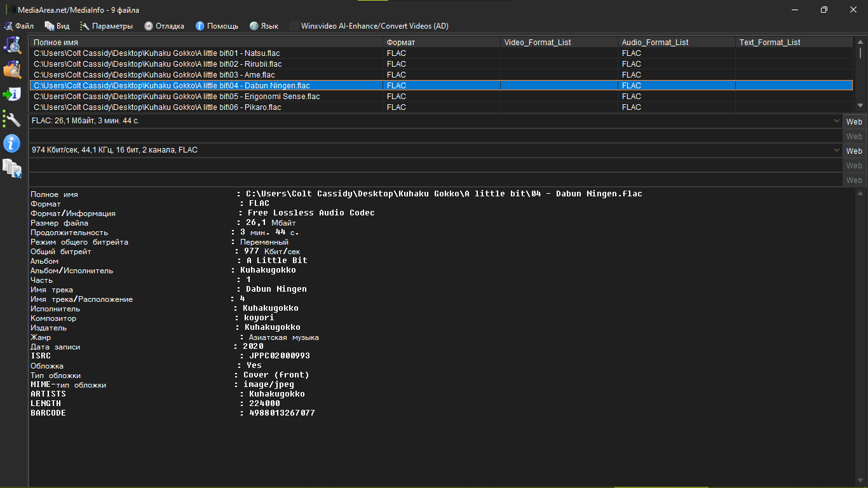Open the Файл menu
Image resolution: width=868 pixels, height=488 pixels.
point(19,26)
